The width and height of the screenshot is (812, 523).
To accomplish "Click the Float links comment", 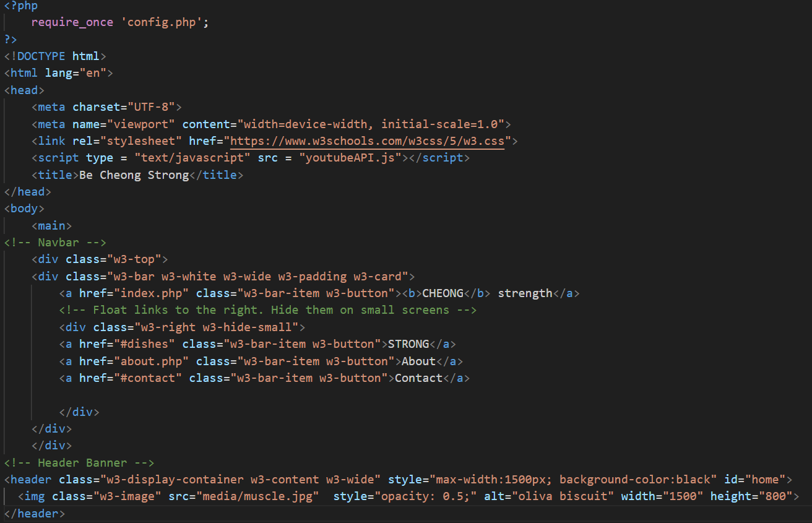I will pyautogui.click(x=267, y=310).
